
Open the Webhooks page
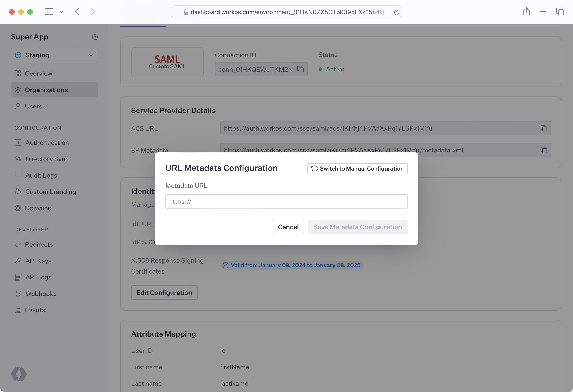click(x=41, y=294)
